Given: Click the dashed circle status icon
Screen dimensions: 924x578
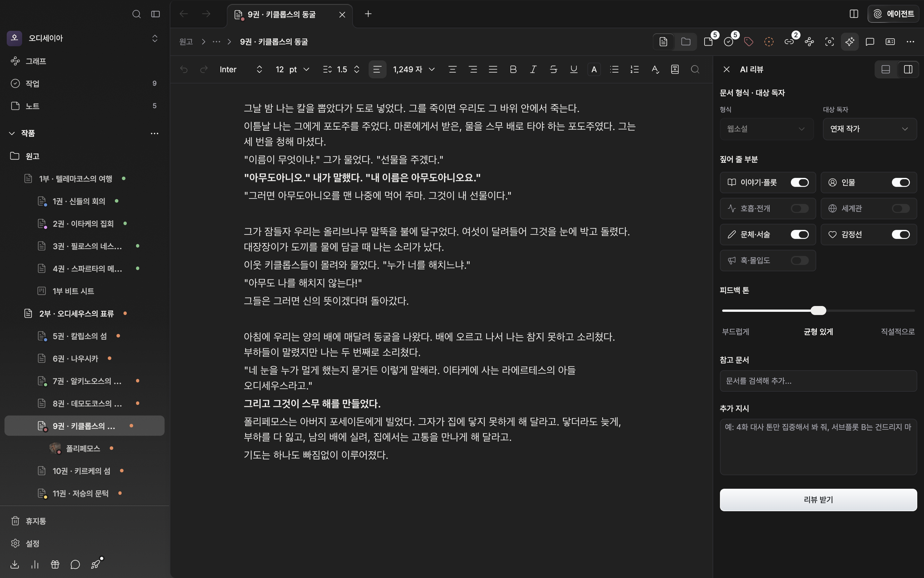Looking at the screenshot, I should click(x=769, y=42).
